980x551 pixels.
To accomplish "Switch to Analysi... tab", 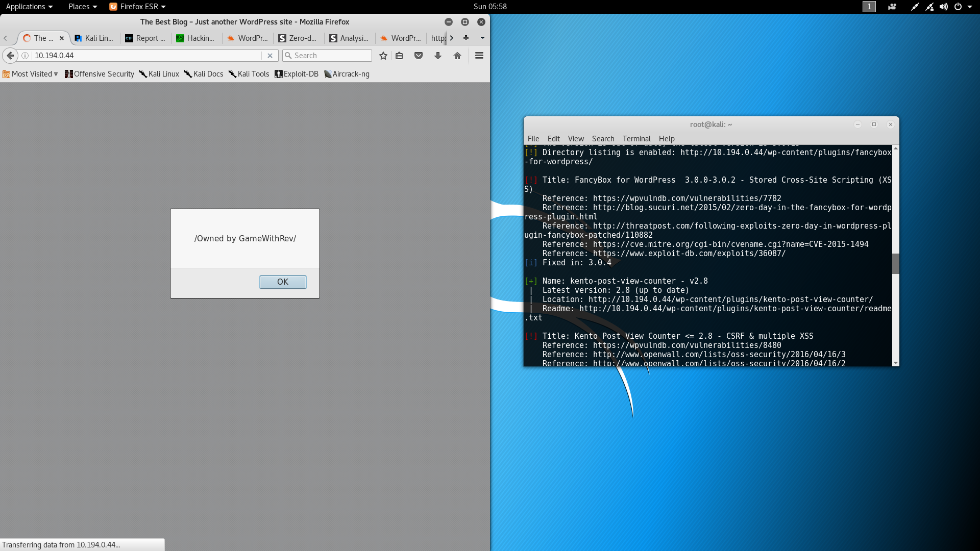I will pos(350,38).
